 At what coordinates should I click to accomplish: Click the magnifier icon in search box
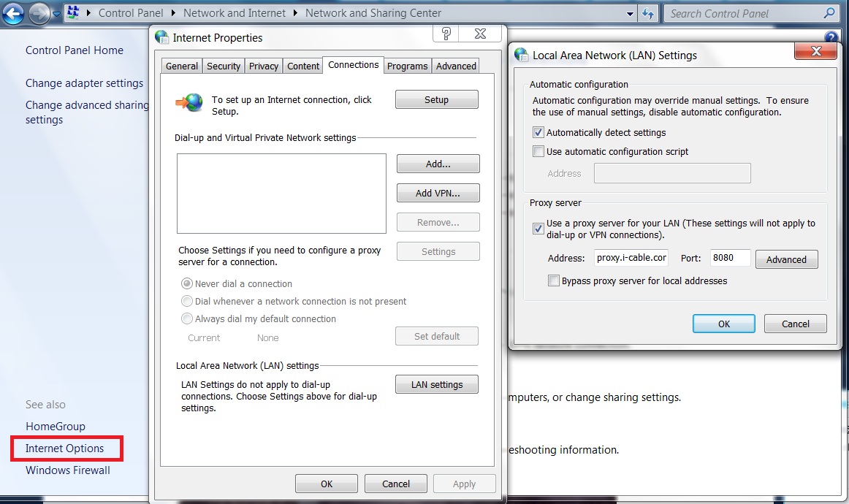(x=829, y=13)
